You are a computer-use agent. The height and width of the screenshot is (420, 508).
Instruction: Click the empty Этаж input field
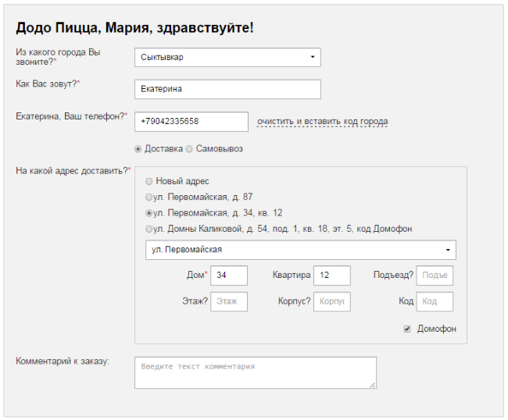click(229, 301)
